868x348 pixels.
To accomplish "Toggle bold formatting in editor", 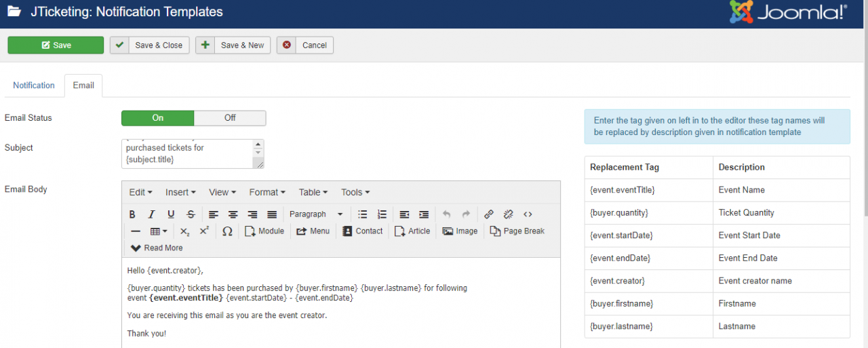I will click(x=133, y=214).
